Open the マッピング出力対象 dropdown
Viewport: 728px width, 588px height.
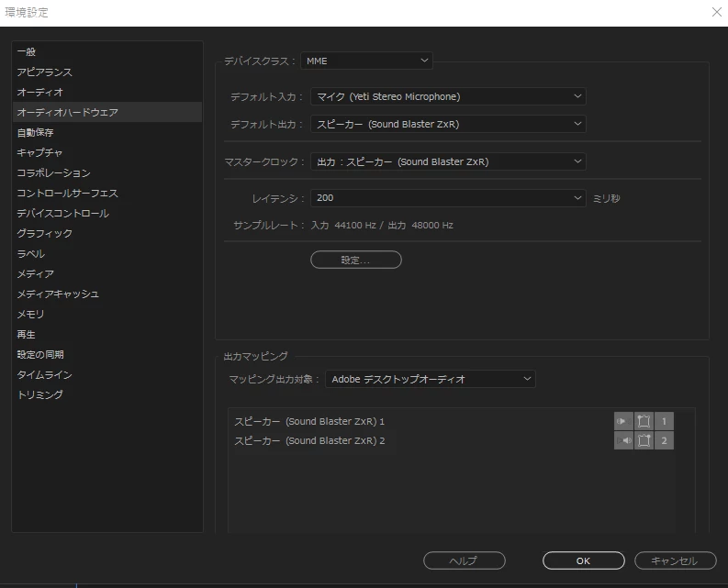point(431,379)
